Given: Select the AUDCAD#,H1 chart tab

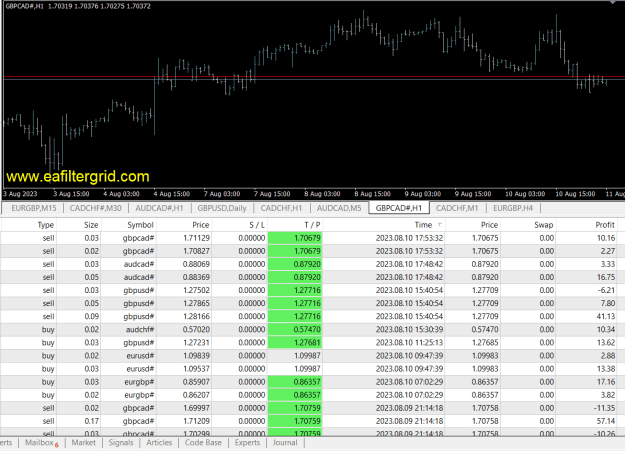Looking at the screenshot, I should [159, 208].
